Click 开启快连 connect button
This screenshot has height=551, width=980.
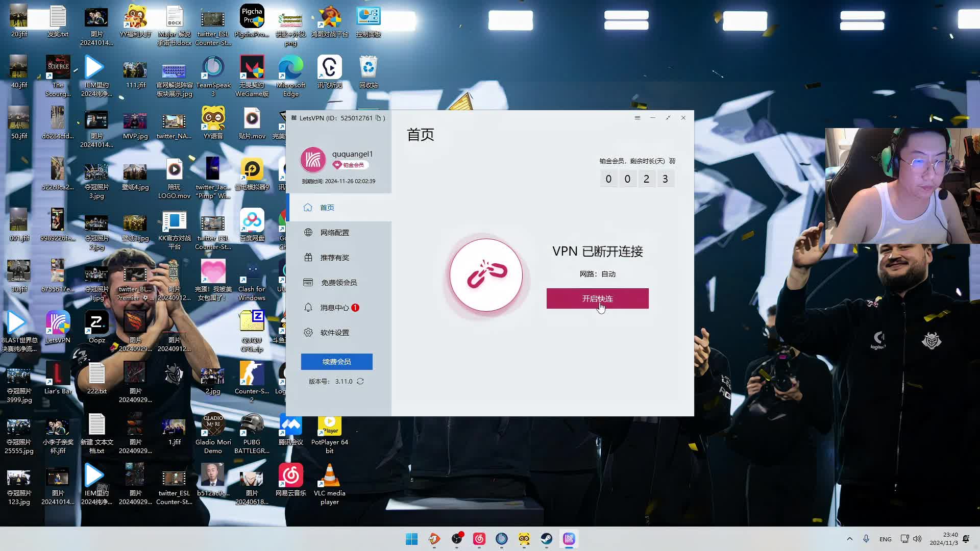click(x=598, y=298)
